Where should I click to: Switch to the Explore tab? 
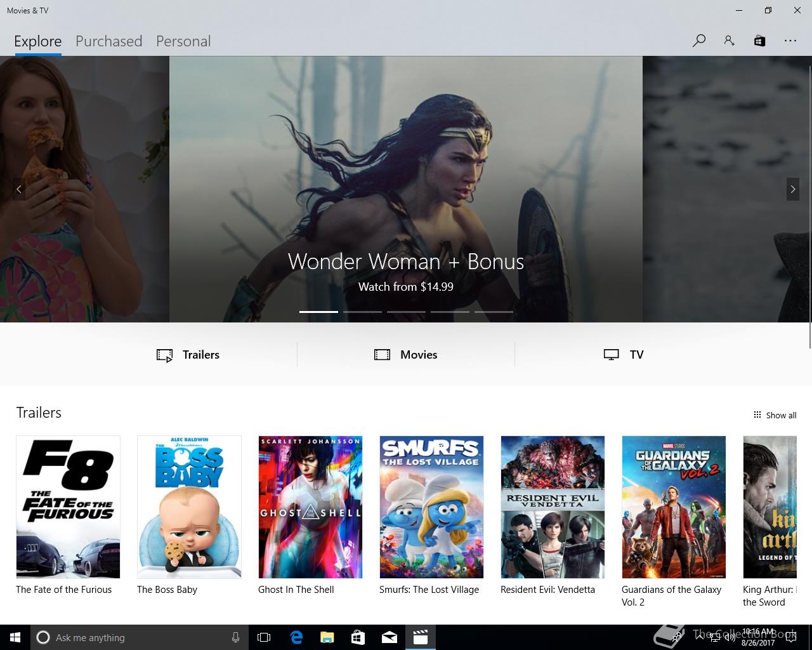tap(38, 41)
